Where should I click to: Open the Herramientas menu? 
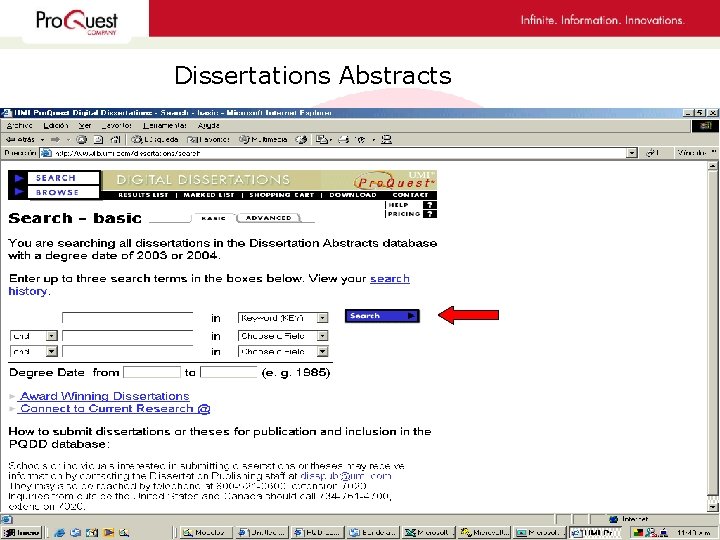165,125
